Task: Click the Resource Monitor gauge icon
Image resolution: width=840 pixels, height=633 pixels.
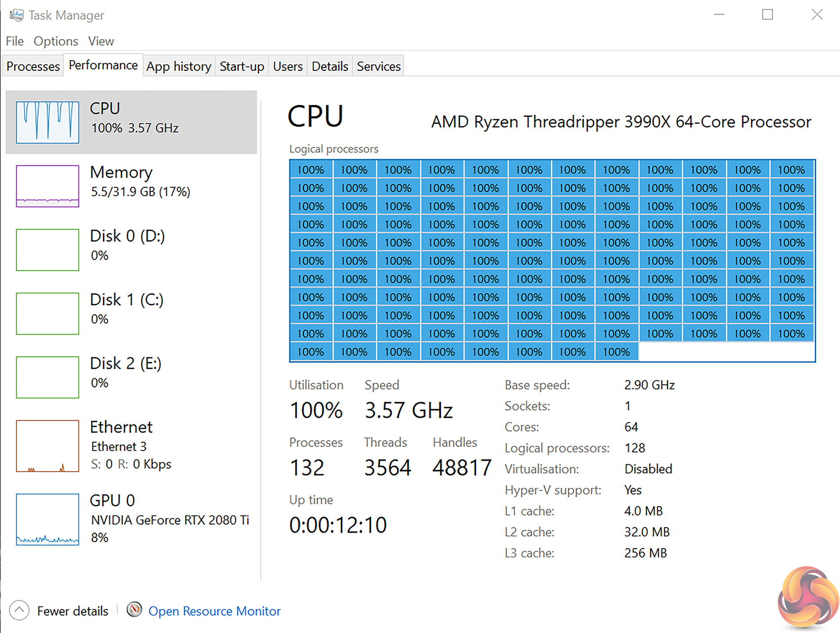Action: coord(135,610)
